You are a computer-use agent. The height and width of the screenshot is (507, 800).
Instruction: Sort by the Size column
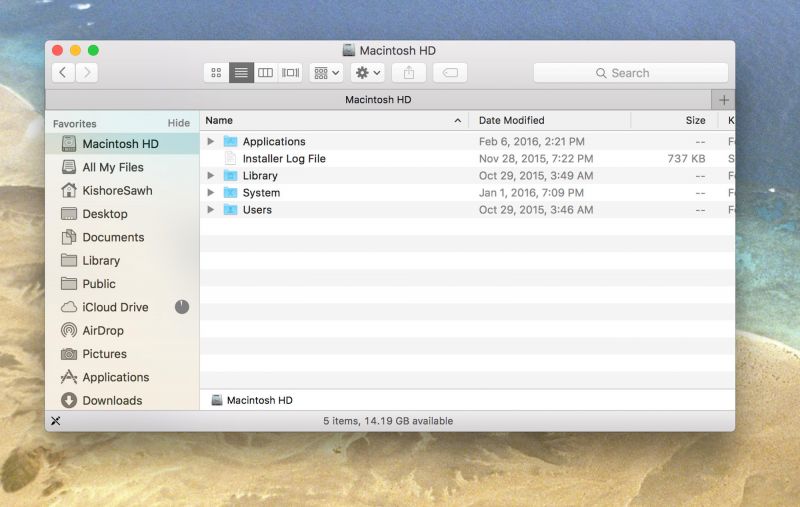[674, 120]
